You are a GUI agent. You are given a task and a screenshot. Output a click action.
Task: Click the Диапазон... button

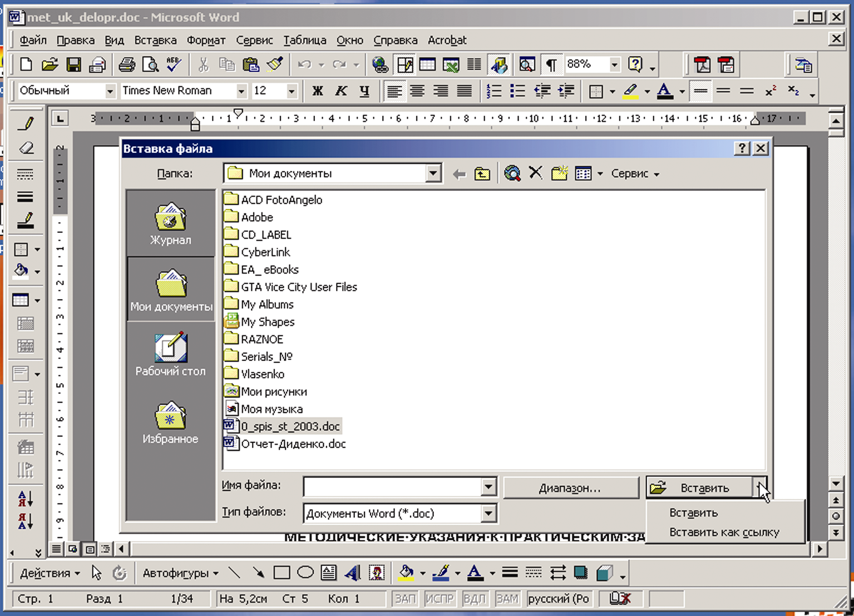(571, 488)
